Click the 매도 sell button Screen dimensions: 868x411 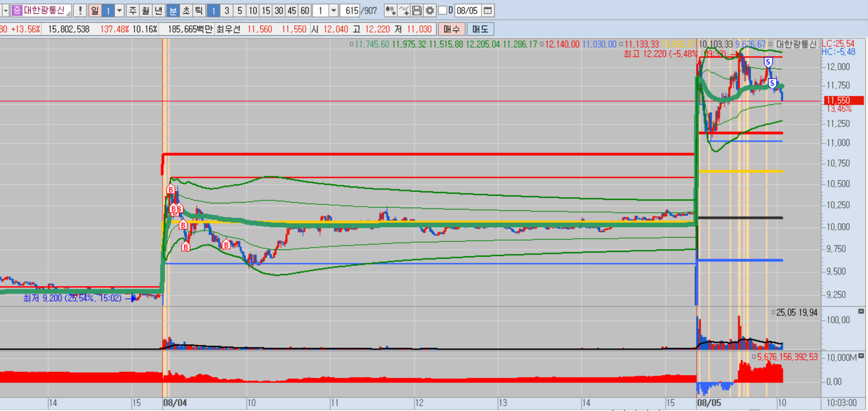(x=480, y=29)
